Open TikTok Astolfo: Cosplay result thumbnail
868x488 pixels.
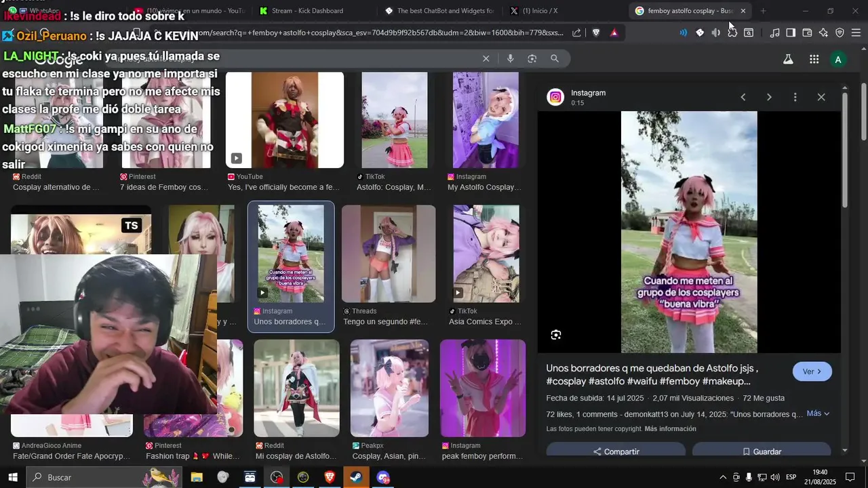[395, 120]
